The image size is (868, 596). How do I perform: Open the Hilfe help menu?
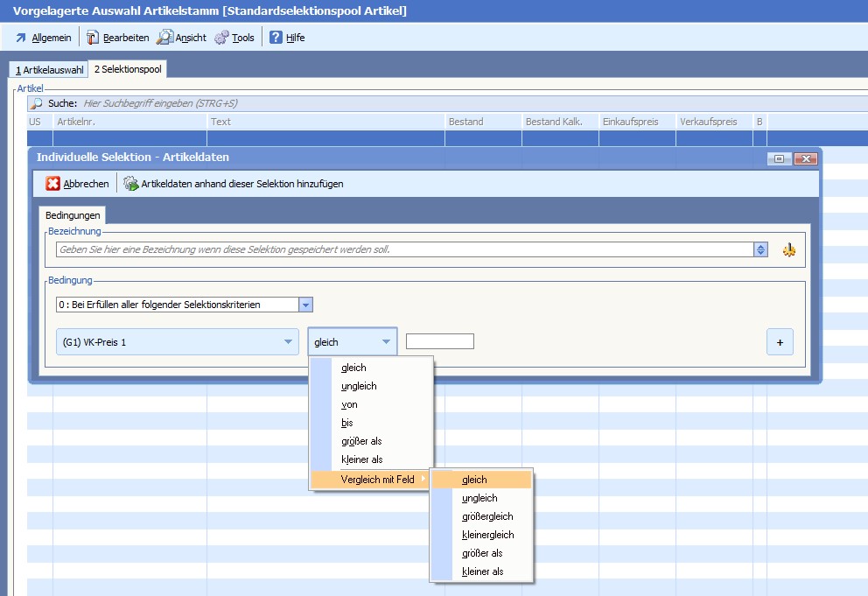click(x=287, y=38)
